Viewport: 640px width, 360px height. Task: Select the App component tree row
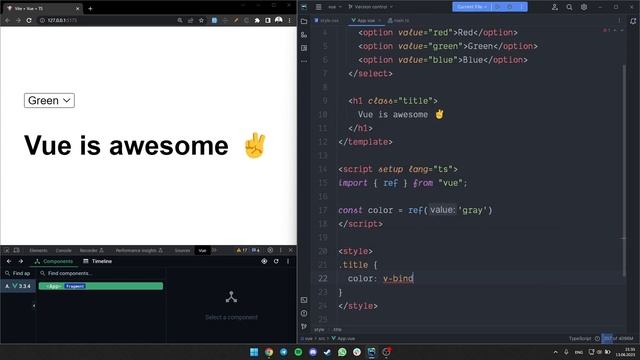[x=101, y=286]
